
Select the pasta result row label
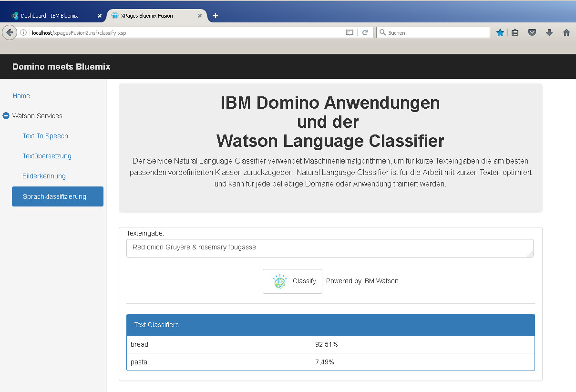click(139, 362)
